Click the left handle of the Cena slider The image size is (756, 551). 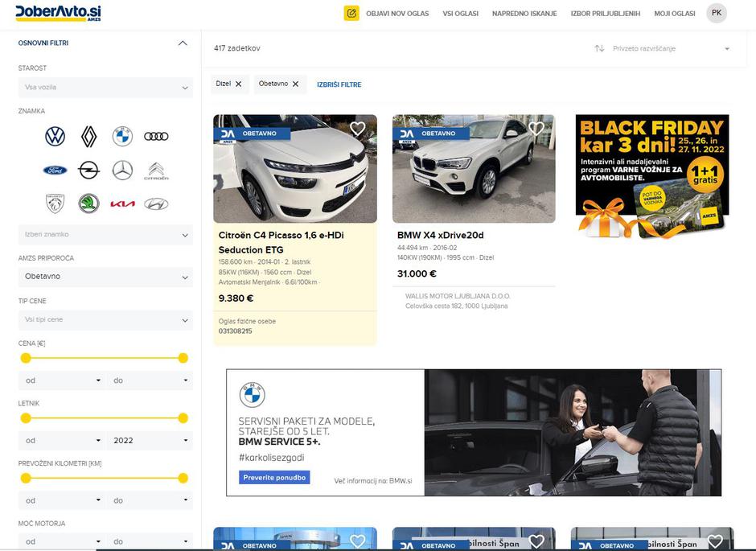26,358
